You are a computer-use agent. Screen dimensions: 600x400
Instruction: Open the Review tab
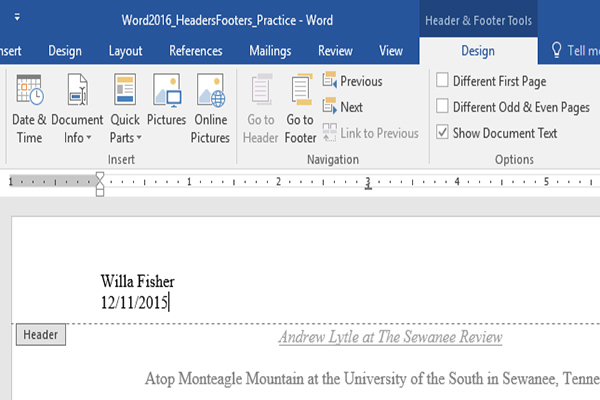[x=335, y=51]
